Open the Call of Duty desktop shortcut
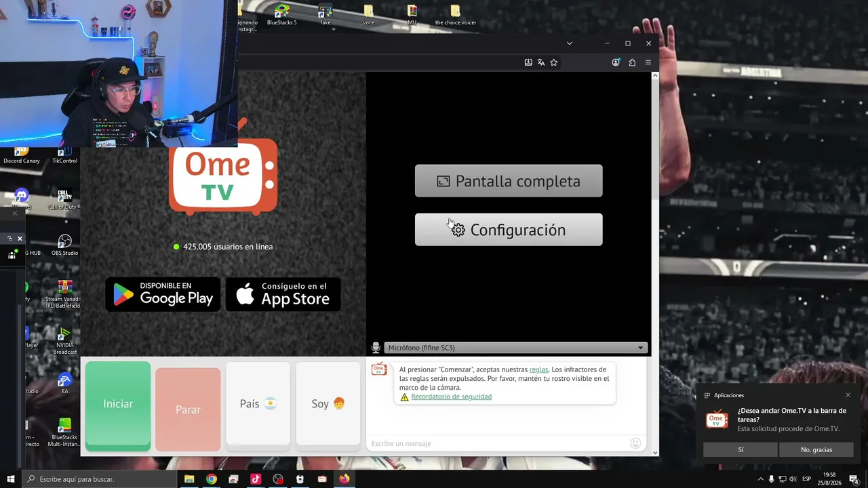 pyautogui.click(x=64, y=199)
